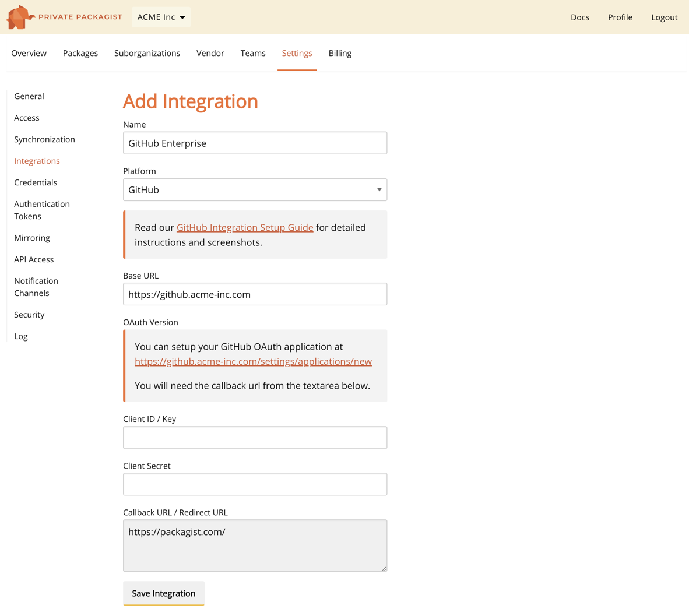Open the Packages tab
This screenshot has width=689, height=616.
point(80,53)
